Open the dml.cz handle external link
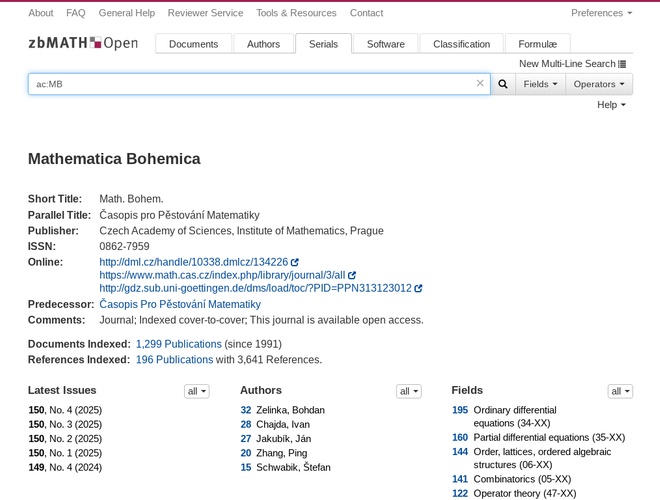The image size is (660, 500). [194, 262]
